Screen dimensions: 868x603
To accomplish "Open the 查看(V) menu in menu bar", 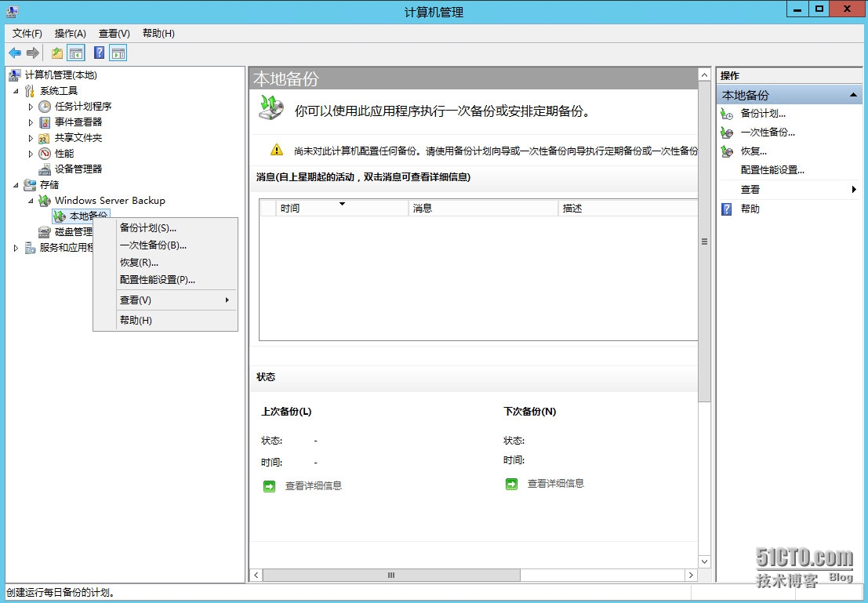I will tap(114, 33).
